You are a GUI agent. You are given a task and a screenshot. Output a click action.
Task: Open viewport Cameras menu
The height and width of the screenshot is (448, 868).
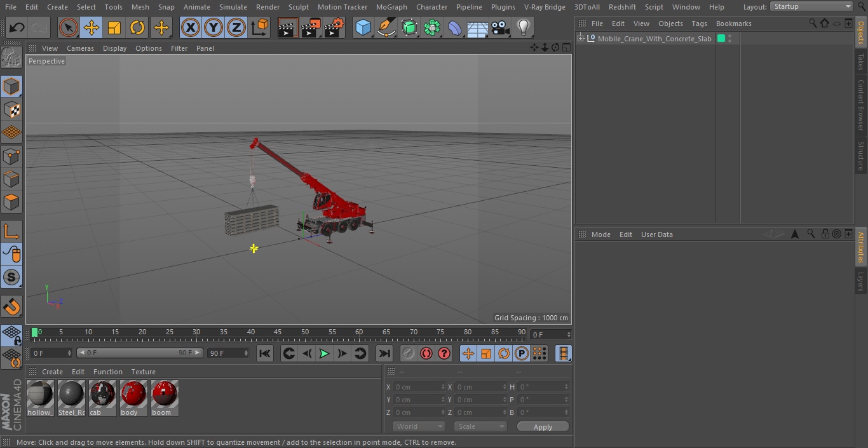coord(80,48)
